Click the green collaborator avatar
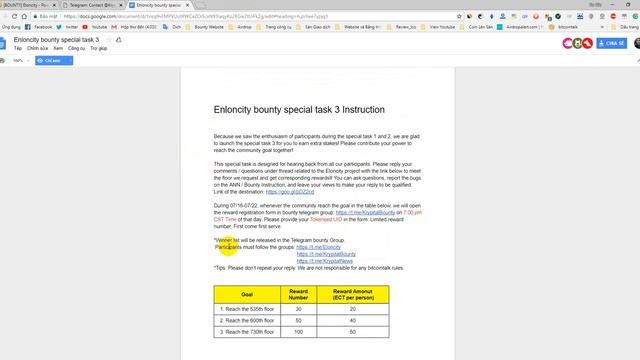 click(577, 43)
